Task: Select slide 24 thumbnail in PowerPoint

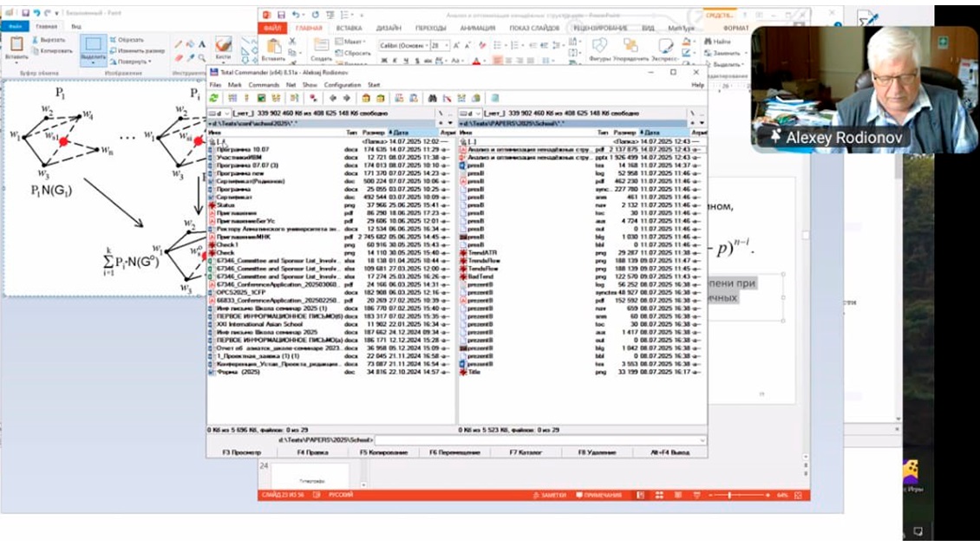Action: point(311,475)
